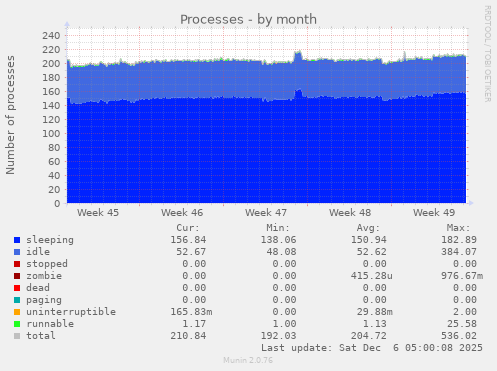This screenshot has height=371, width=497.
Task: Click the zombie legend color swatch
Action: click(17, 276)
